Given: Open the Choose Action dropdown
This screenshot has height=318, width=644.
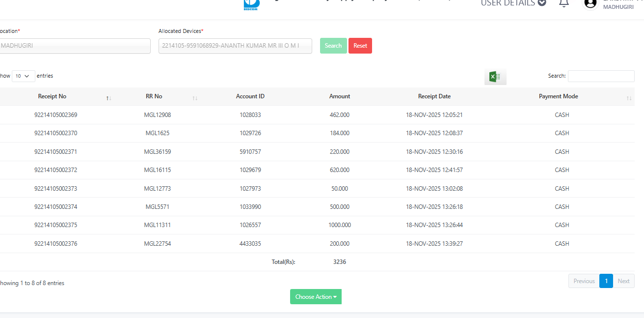Looking at the screenshot, I should (316, 296).
